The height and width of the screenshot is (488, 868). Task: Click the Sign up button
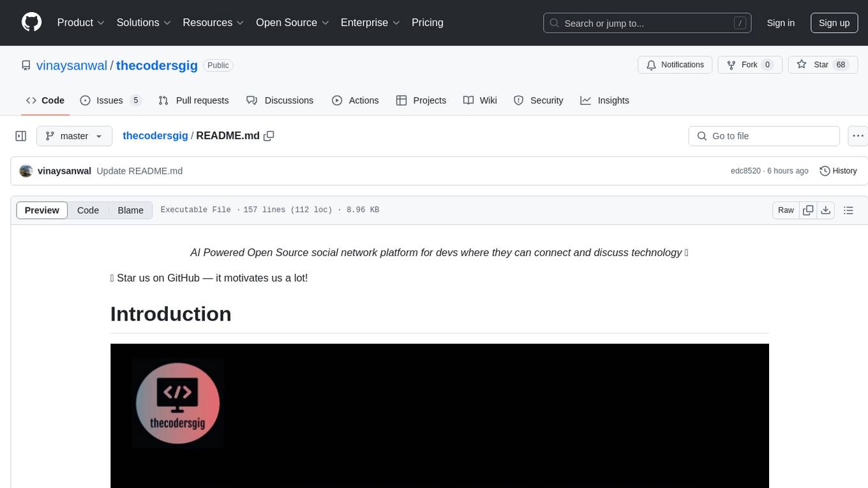pyautogui.click(x=834, y=23)
